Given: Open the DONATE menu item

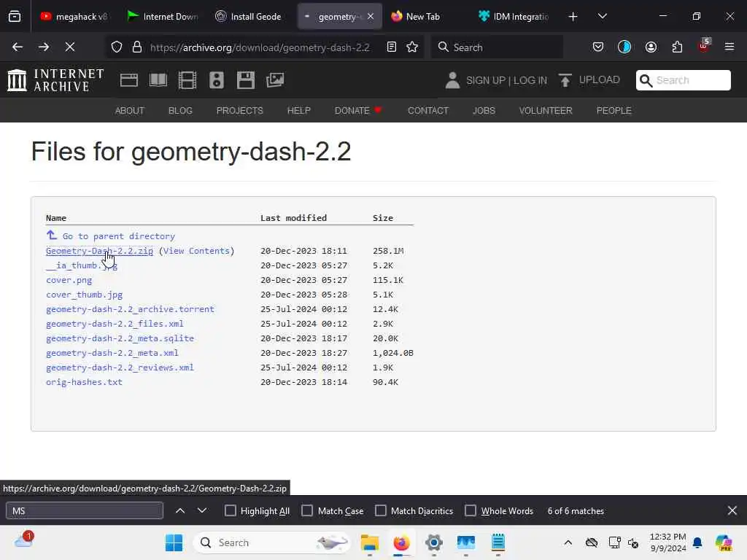Looking at the screenshot, I should [x=358, y=111].
